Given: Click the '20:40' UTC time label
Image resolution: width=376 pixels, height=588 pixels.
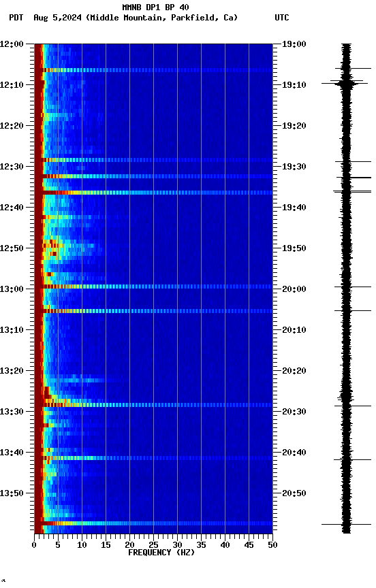Looking at the screenshot, I should coord(294,453).
